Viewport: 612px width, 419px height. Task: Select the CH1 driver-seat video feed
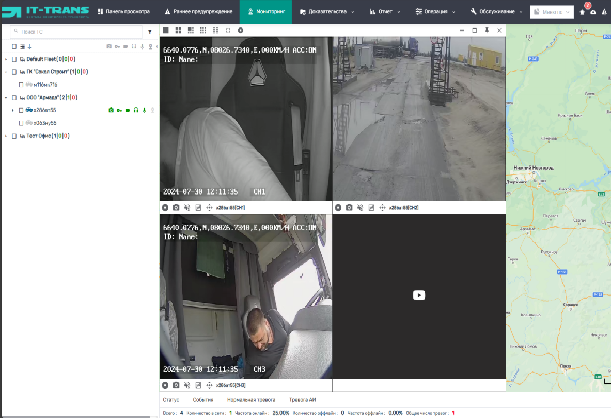(246, 119)
